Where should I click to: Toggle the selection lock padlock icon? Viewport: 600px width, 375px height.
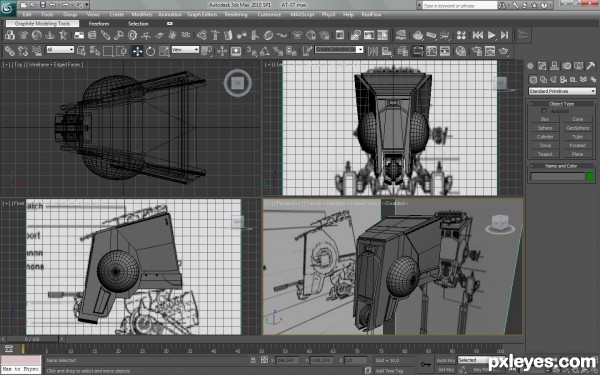pyautogui.click(x=253, y=360)
